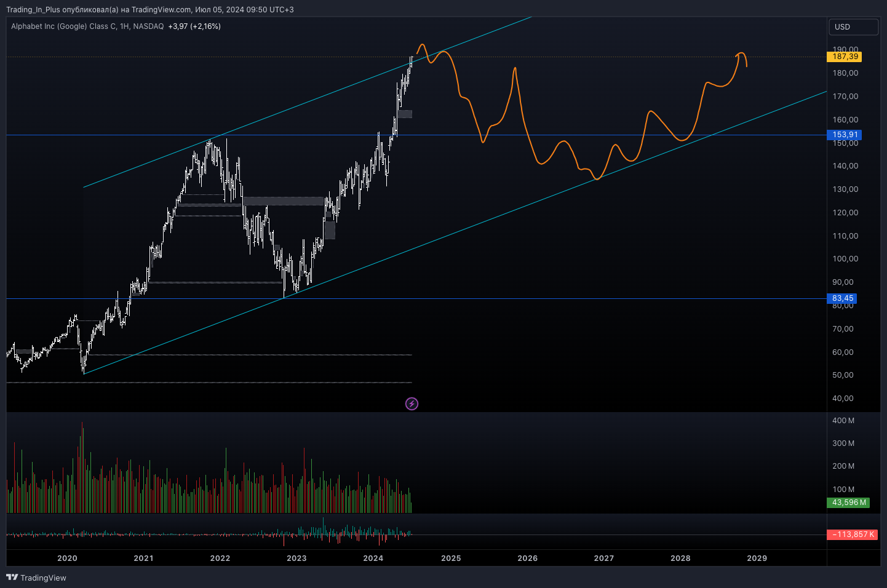Screen dimensions: 887x588
Task: Click the purple lightning event icon
Action: click(x=412, y=403)
